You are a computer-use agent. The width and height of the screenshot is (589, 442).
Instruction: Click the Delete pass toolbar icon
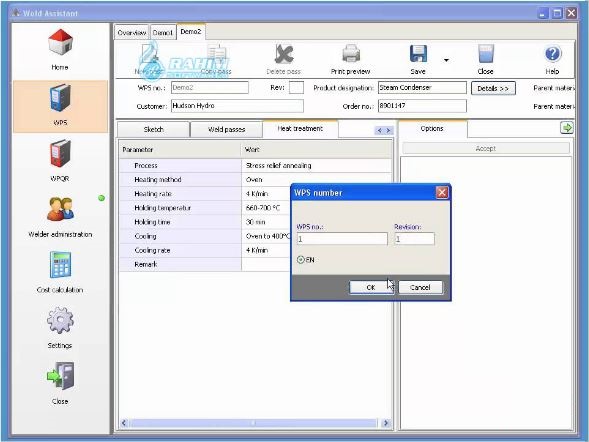[284, 54]
